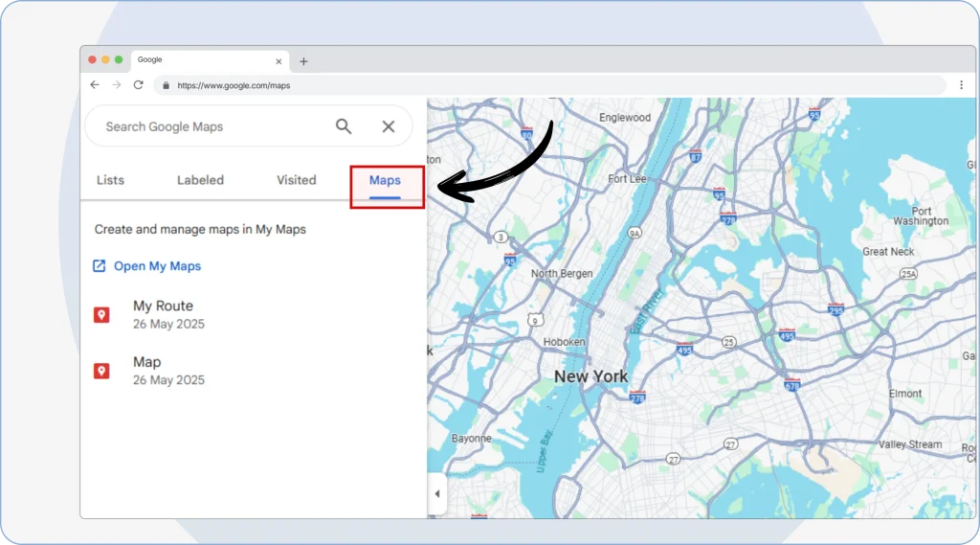Image resolution: width=980 pixels, height=545 pixels.
Task: Click the red pin icon beside My Route
Action: (x=101, y=315)
